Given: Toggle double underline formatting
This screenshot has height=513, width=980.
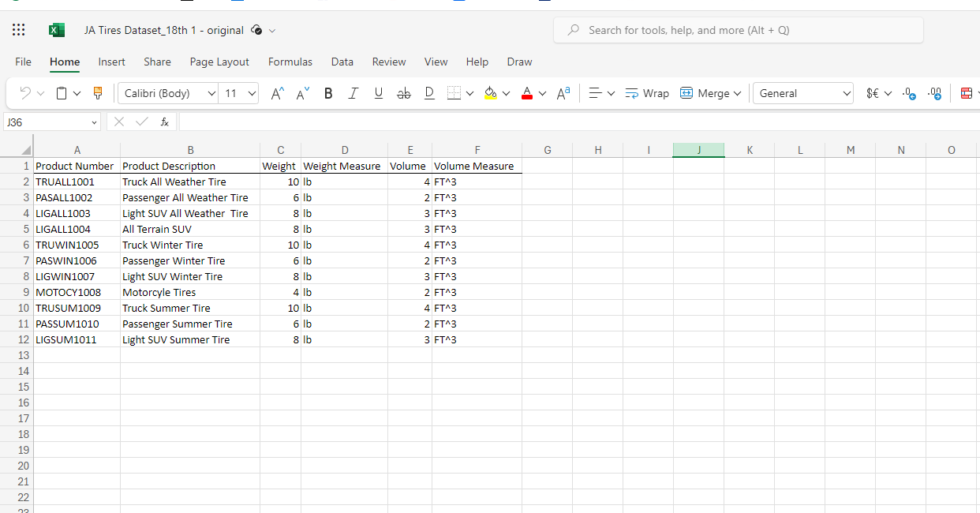Looking at the screenshot, I should [x=429, y=93].
